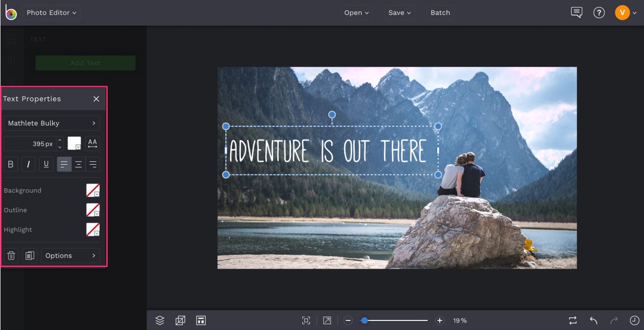644x330 pixels.
Task: Click the undo arrow icon
Action: pyautogui.click(x=594, y=320)
